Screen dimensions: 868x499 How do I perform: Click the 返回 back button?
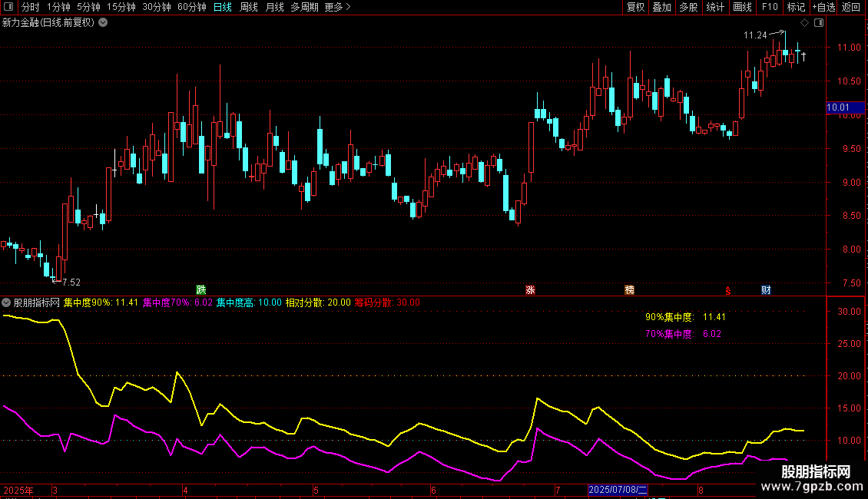pos(851,7)
